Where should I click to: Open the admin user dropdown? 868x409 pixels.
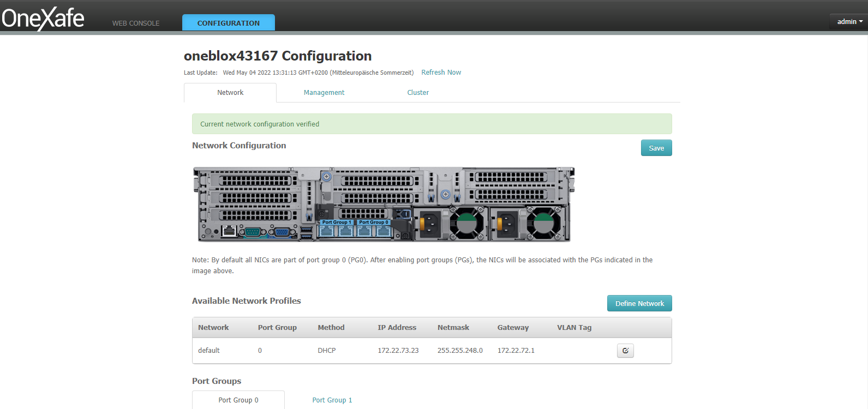(849, 22)
